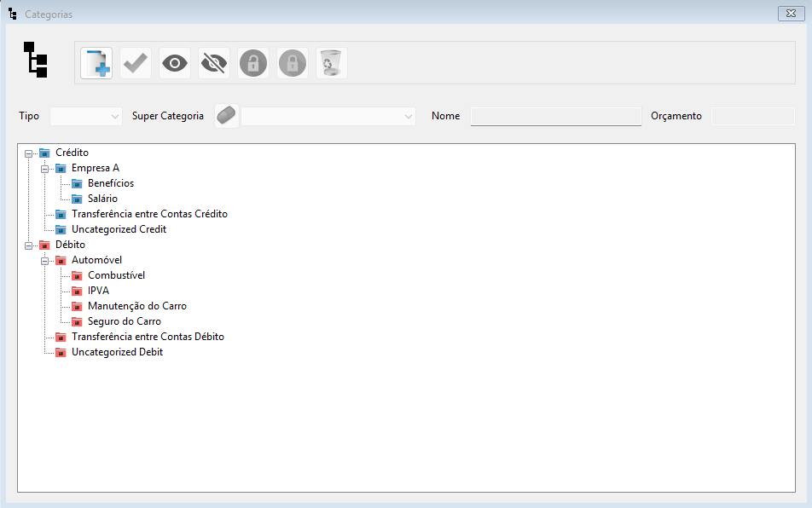Screen dimensions: 812x508
Task: Click the recycle bin delete icon
Action: [x=331, y=63]
